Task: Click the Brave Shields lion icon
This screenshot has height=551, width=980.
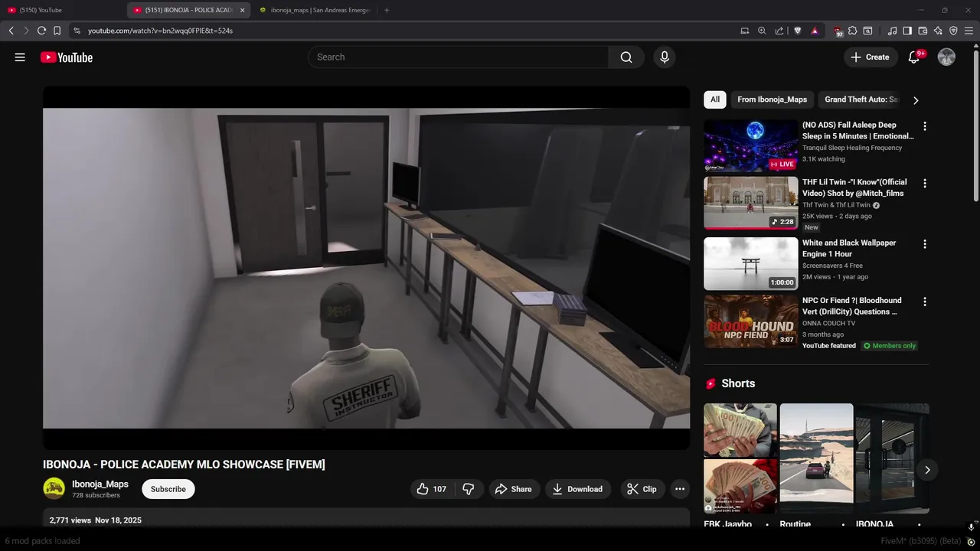Action: [x=797, y=31]
